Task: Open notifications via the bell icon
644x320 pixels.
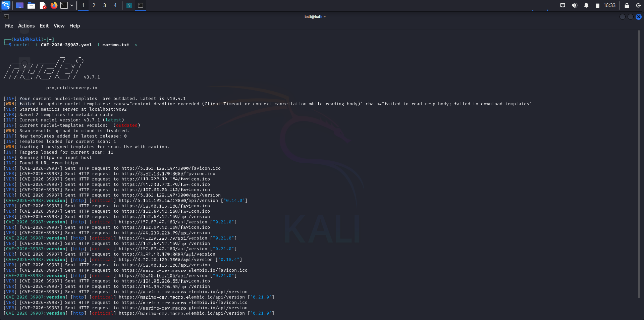Action: click(586, 5)
